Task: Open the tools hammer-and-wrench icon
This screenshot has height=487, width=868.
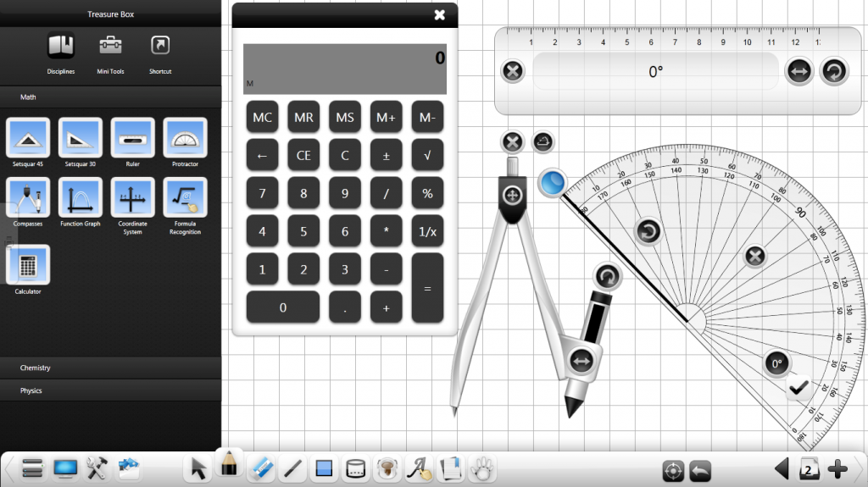Action: pos(97,468)
